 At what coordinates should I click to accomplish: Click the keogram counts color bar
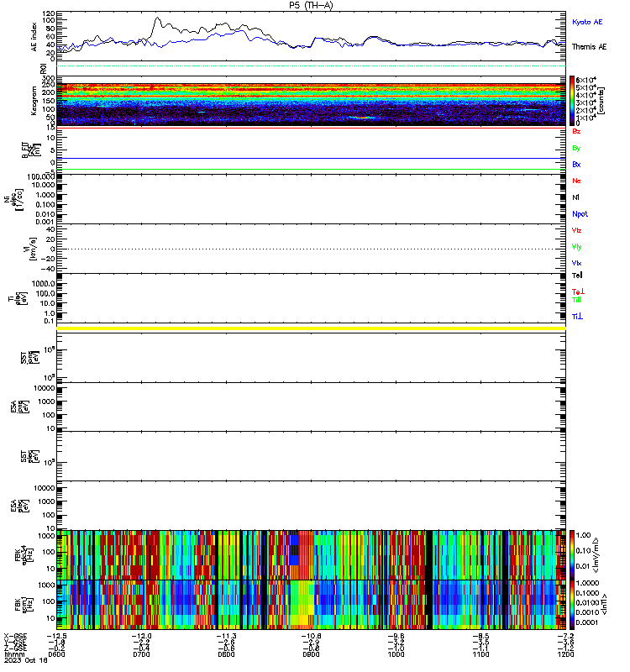pyautogui.click(x=572, y=101)
